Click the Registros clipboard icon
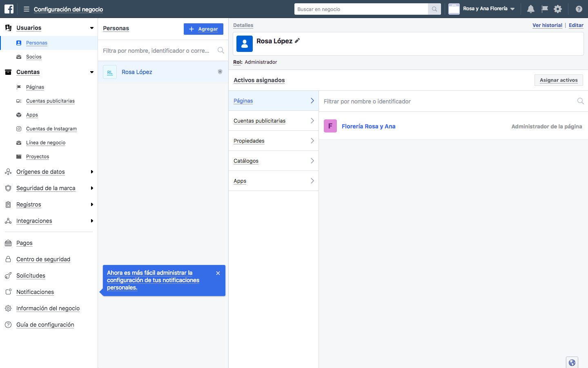The height and width of the screenshot is (368, 588). (8, 204)
